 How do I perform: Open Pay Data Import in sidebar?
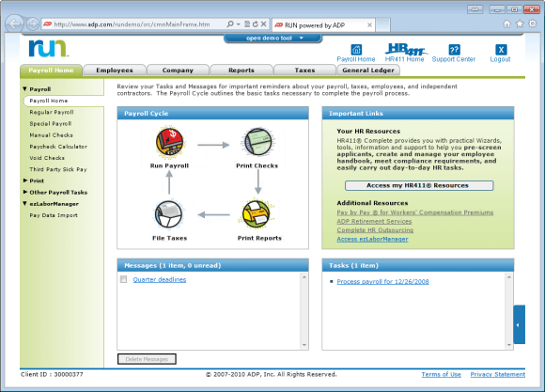point(54,215)
